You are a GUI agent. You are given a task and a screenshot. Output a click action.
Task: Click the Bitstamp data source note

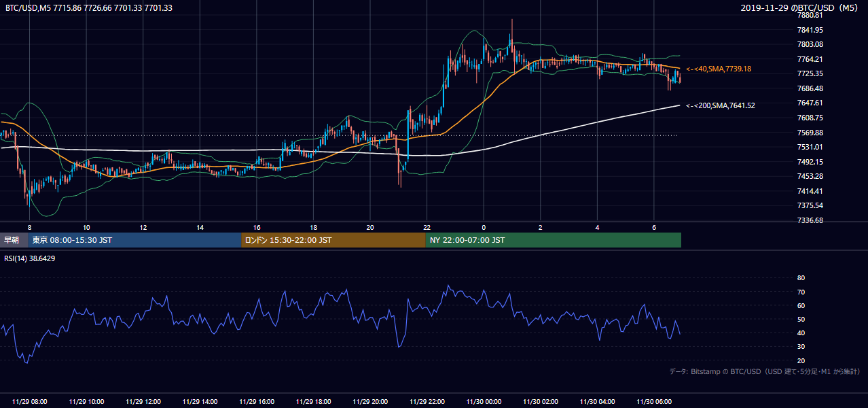tap(765, 371)
